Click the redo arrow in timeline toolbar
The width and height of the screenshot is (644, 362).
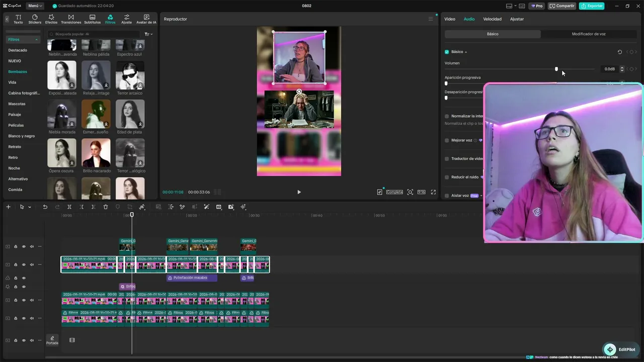point(57,207)
